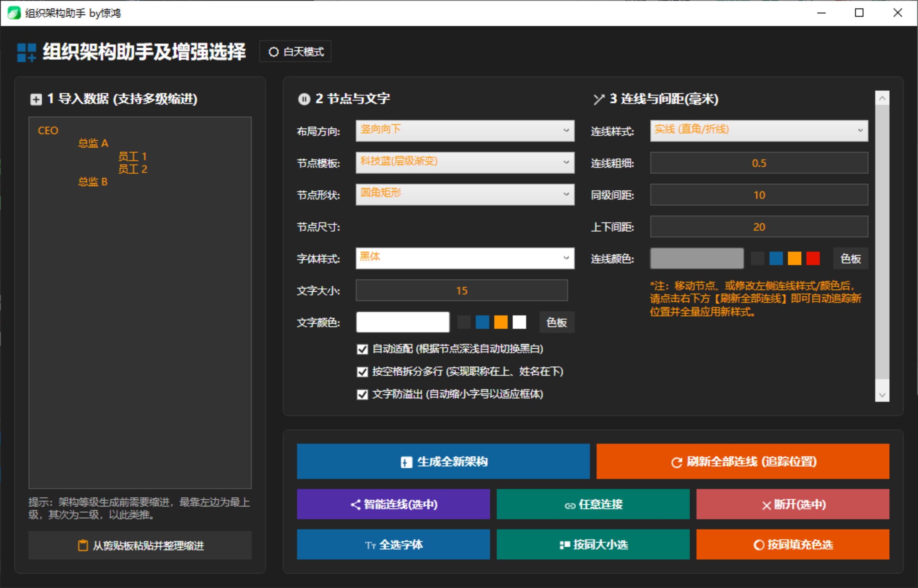Open 色板 palette for 连线颜色
Viewport: 918px width, 588px height.
(851, 258)
